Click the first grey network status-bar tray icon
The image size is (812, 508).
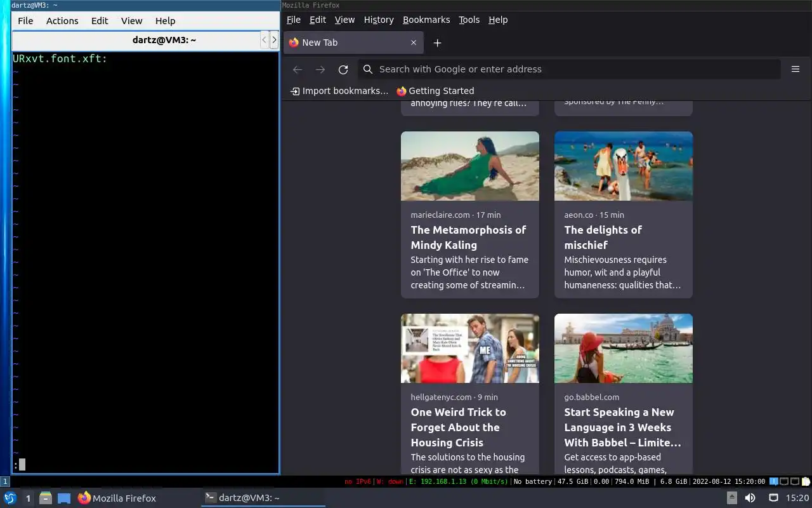[784, 481]
